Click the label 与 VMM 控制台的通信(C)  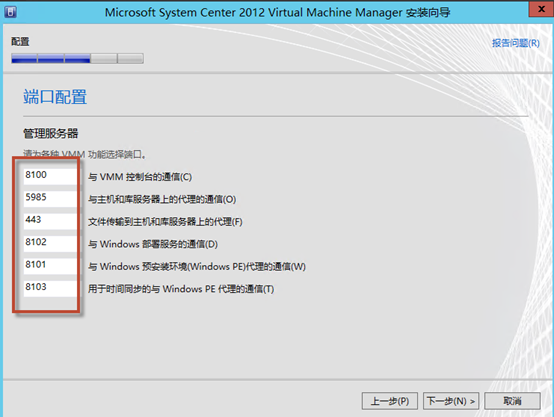click(x=140, y=177)
